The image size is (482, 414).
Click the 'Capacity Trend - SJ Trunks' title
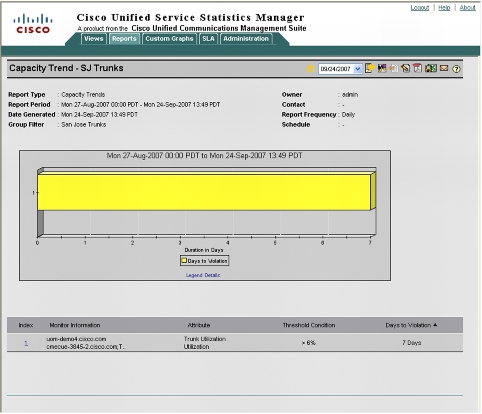(66, 68)
